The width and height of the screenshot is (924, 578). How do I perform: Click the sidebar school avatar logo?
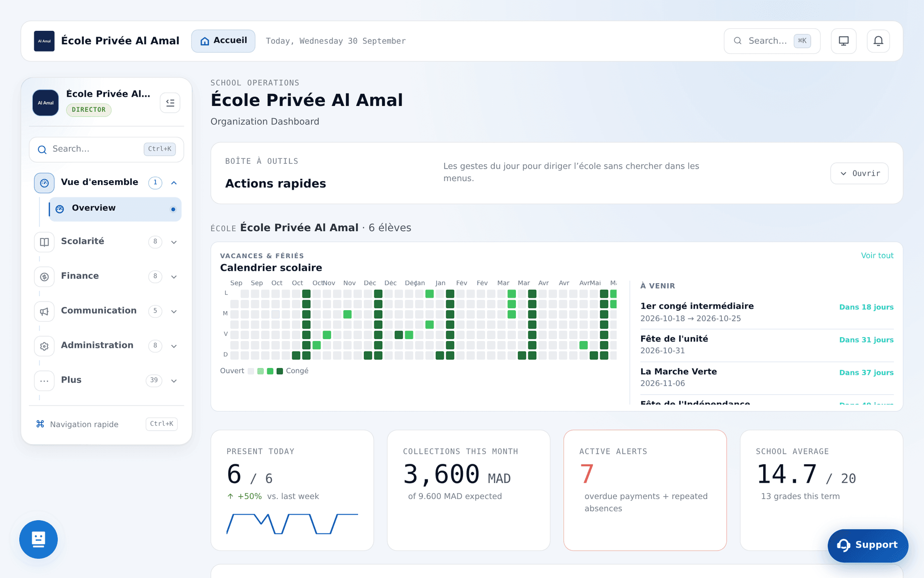tap(46, 103)
